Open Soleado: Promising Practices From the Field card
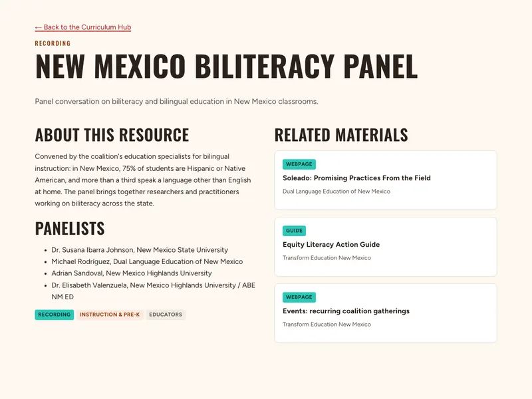This screenshot has height=399, width=532. [x=386, y=180]
